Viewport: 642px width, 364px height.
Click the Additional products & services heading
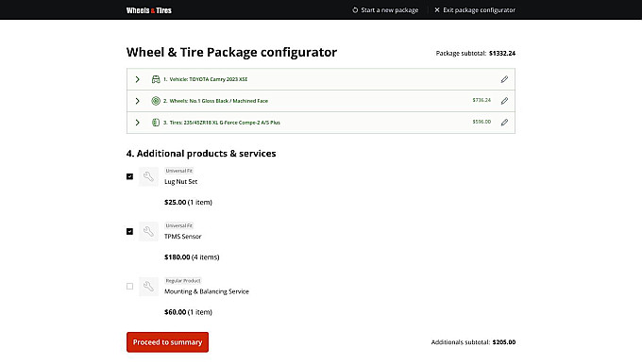point(201,154)
